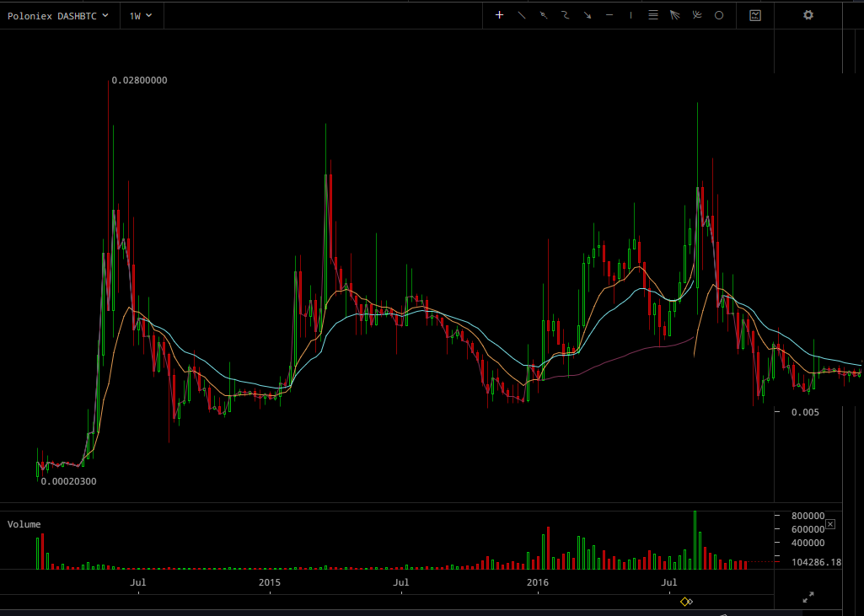The width and height of the screenshot is (864, 616).
Task: Click the 800000 volume axis label
Action: click(x=808, y=516)
